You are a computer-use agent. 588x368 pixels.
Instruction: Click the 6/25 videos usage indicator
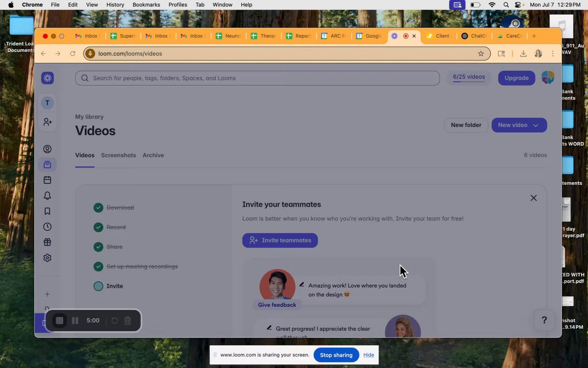(469, 78)
